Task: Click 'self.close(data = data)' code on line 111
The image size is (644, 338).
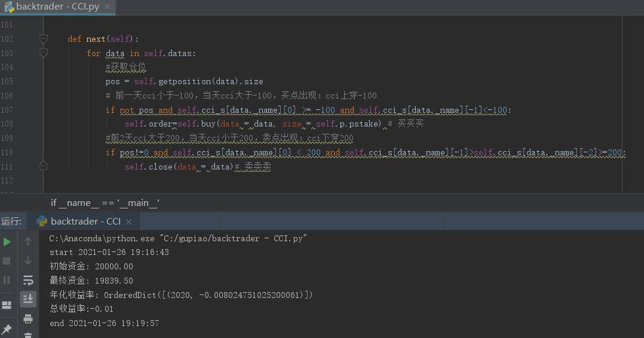Action: (179, 167)
